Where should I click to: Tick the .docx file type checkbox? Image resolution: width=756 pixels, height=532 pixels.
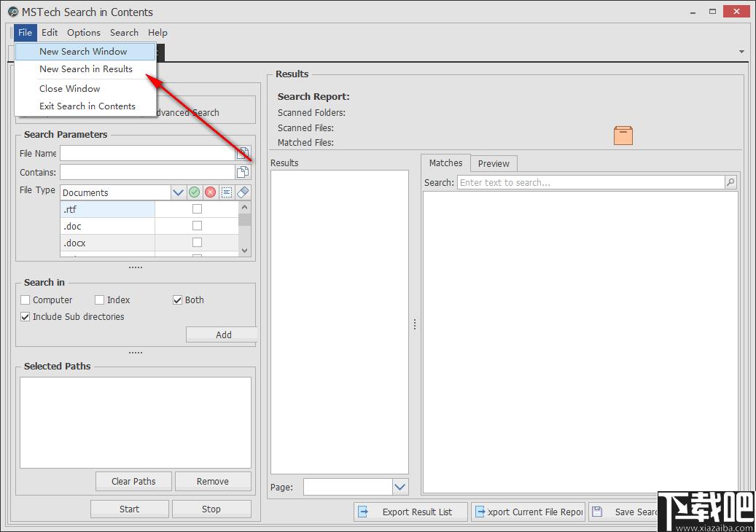tap(197, 242)
